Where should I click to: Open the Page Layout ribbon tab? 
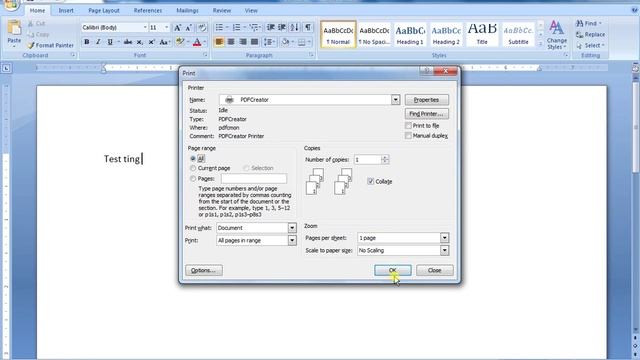104,10
